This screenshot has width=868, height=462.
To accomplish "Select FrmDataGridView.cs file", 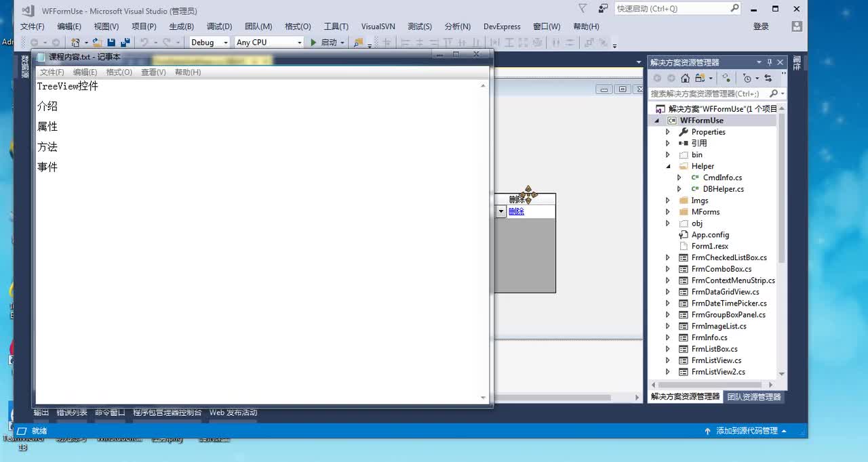I will pos(725,292).
